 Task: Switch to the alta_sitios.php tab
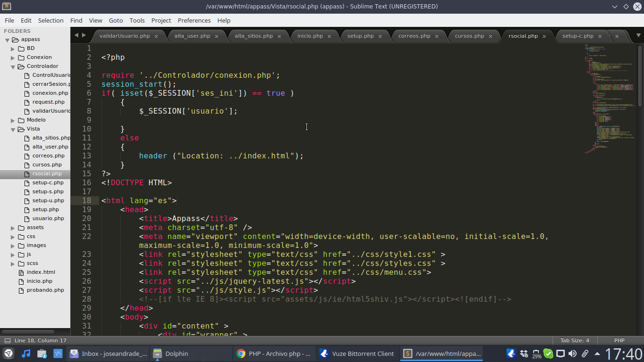(x=254, y=36)
